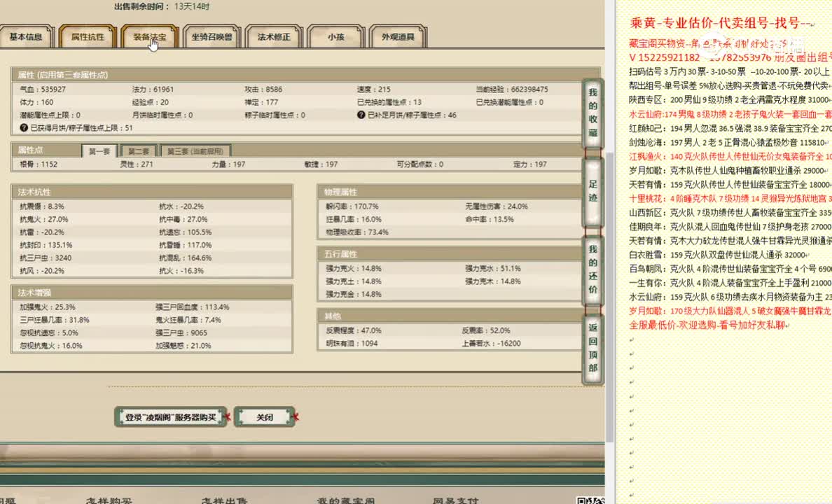Click the 江枫渔火 red listing line
This screenshot has height=504, width=832.
point(730,157)
